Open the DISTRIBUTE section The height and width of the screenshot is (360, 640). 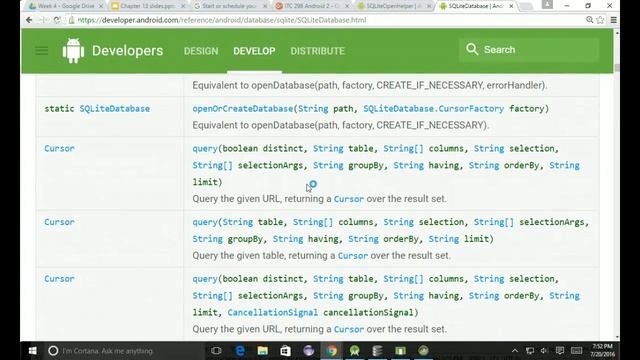coord(318,51)
